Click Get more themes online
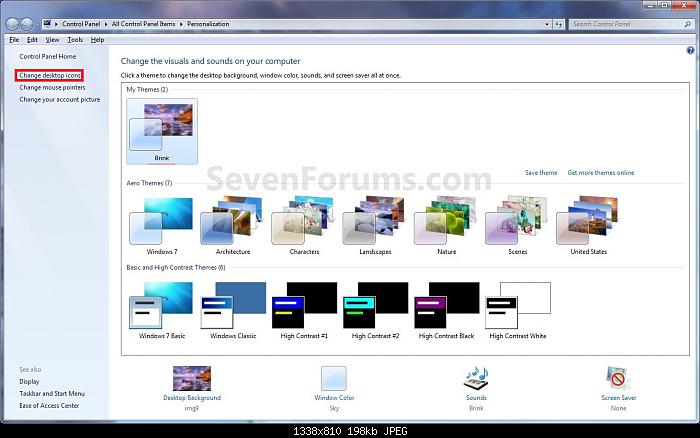This screenshot has height=438, width=700. coord(601,172)
